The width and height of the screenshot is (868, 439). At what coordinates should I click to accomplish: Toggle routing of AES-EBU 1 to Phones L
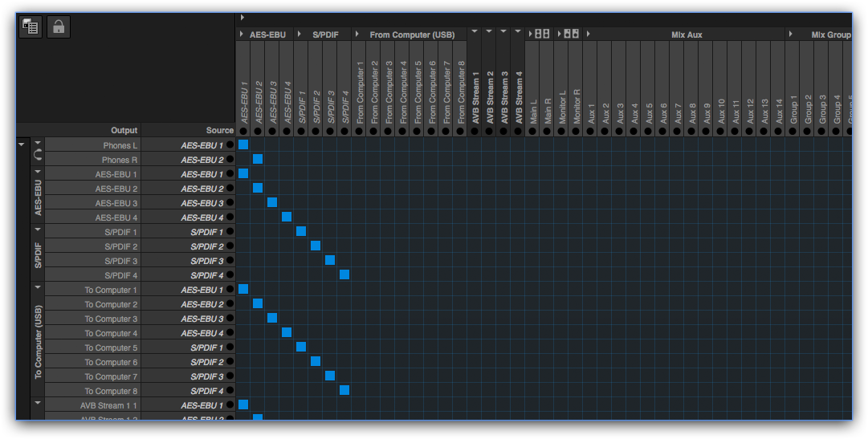coord(243,144)
